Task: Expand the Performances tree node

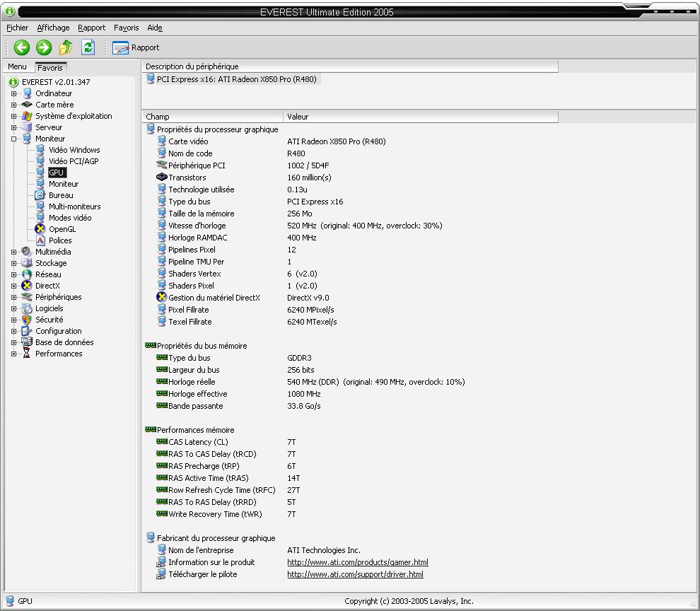Action: [x=14, y=354]
